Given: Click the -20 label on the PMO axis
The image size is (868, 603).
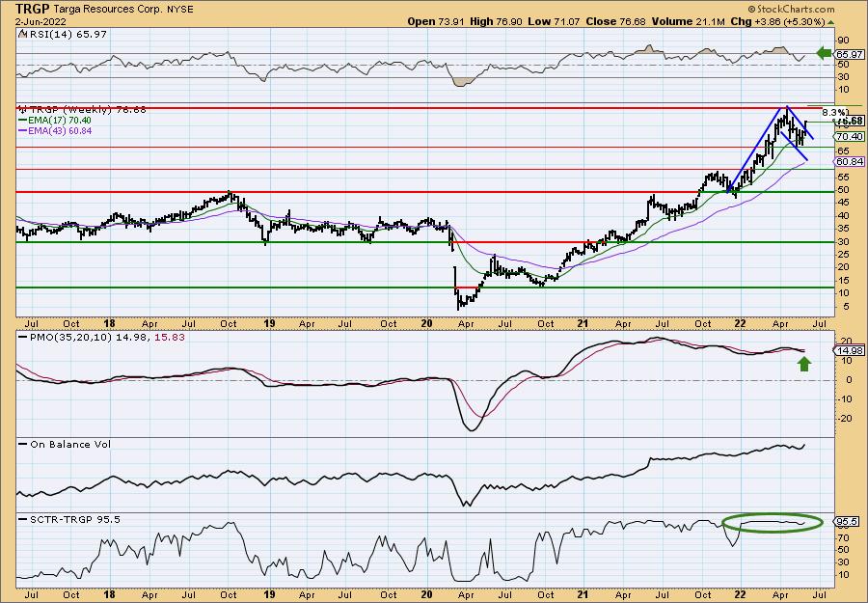Looking at the screenshot, I should [x=846, y=419].
